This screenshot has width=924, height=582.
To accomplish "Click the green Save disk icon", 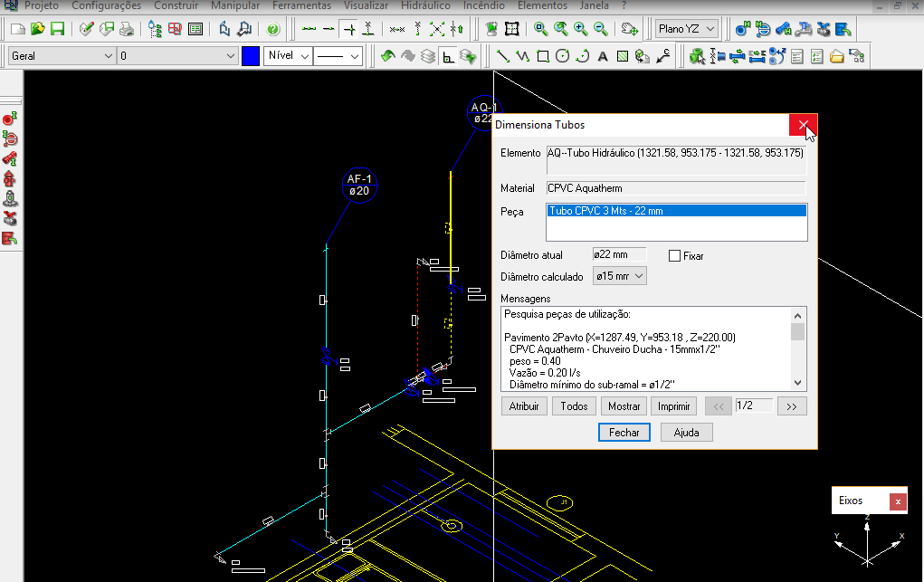I will [x=57, y=29].
